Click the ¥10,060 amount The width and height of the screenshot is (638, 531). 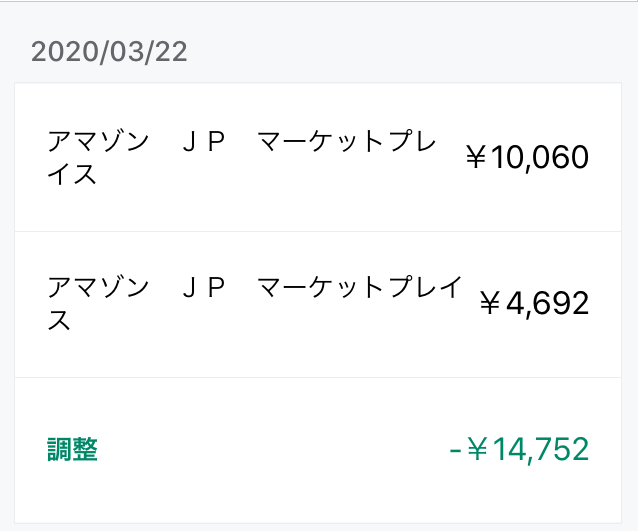pyautogui.click(x=527, y=157)
